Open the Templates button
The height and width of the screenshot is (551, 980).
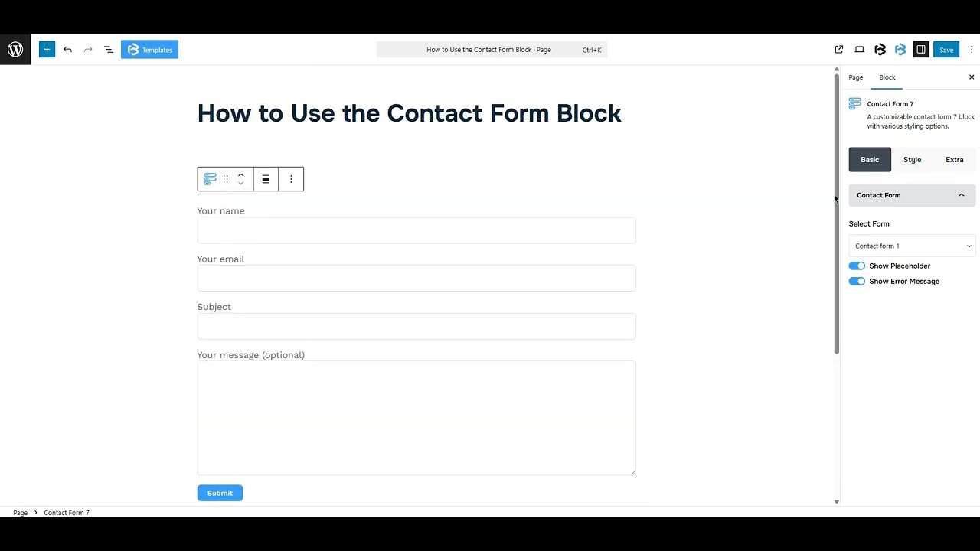tap(149, 49)
